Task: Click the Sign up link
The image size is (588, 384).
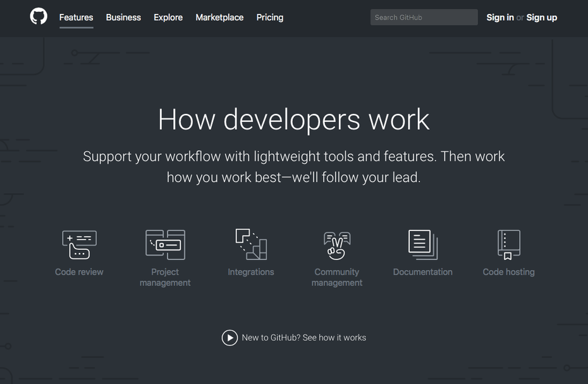Action: (x=541, y=17)
